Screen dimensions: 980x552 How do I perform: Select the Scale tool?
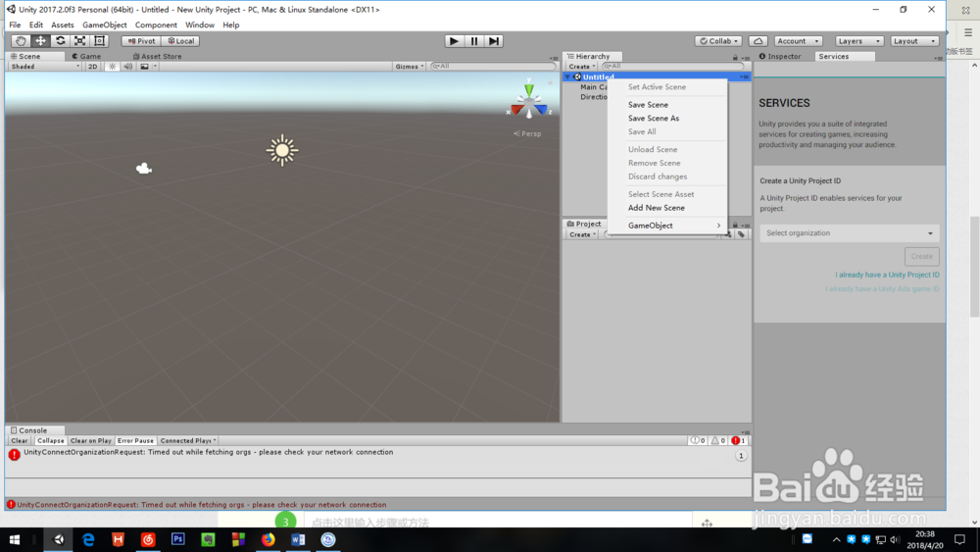coord(80,40)
